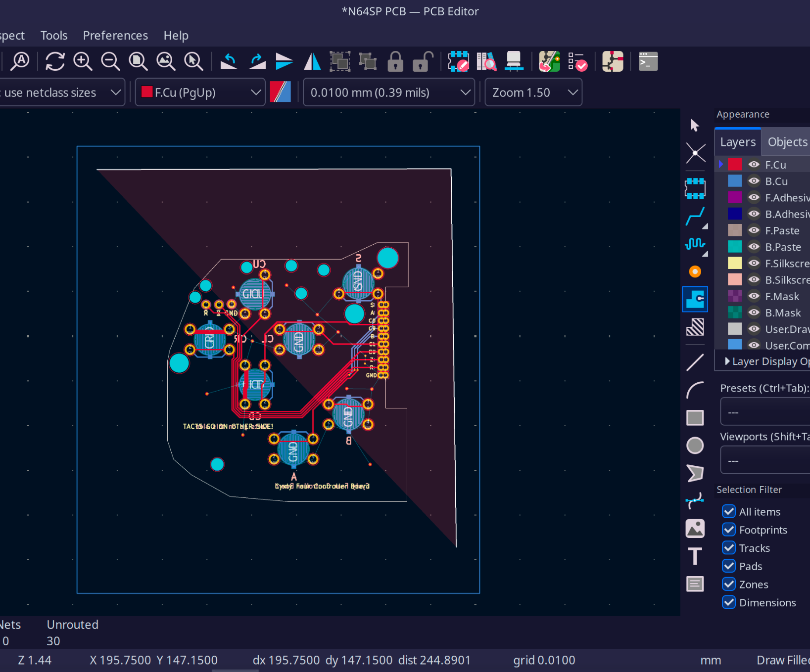Lock the selected items
This screenshot has width=810, height=672.
click(395, 61)
